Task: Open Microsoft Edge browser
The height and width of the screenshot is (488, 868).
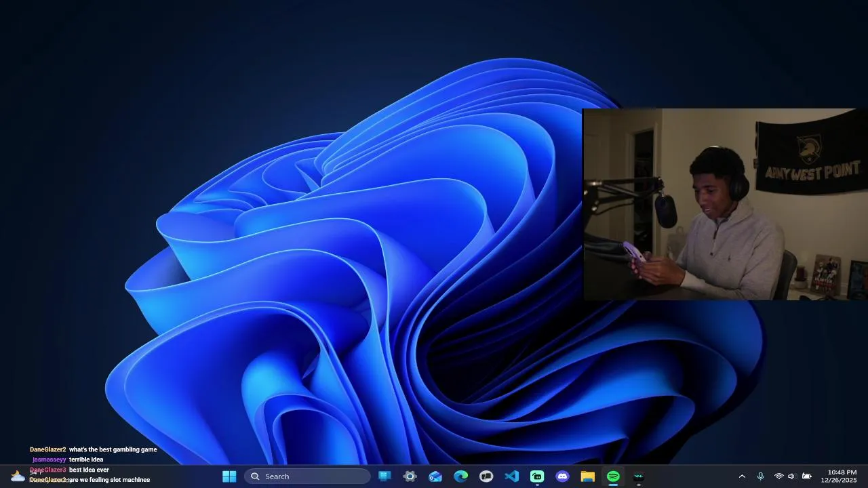Action: [460, 476]
